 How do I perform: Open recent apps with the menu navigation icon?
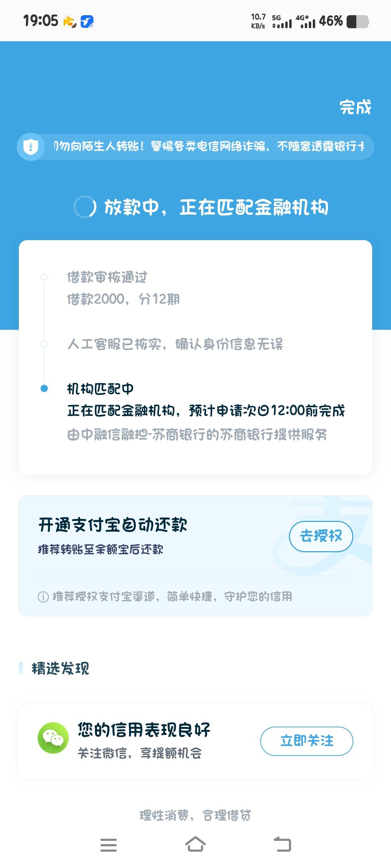coord(109,845)
